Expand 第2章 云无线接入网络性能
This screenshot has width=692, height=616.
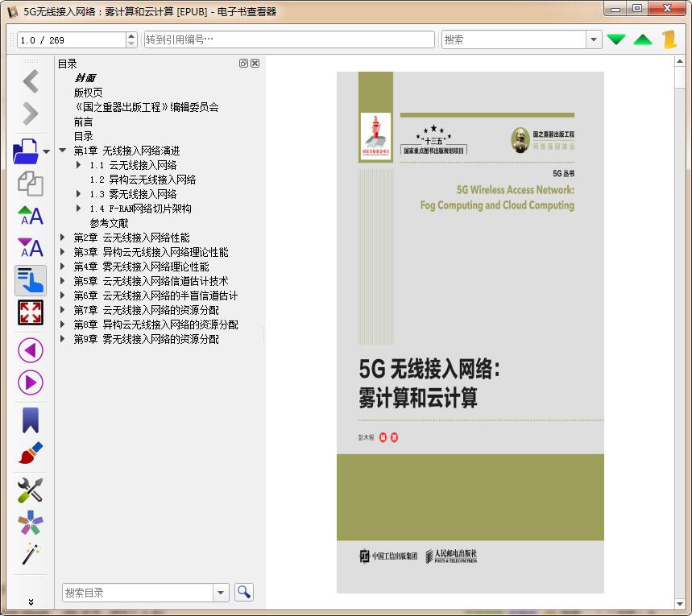(x=63, y=238)
